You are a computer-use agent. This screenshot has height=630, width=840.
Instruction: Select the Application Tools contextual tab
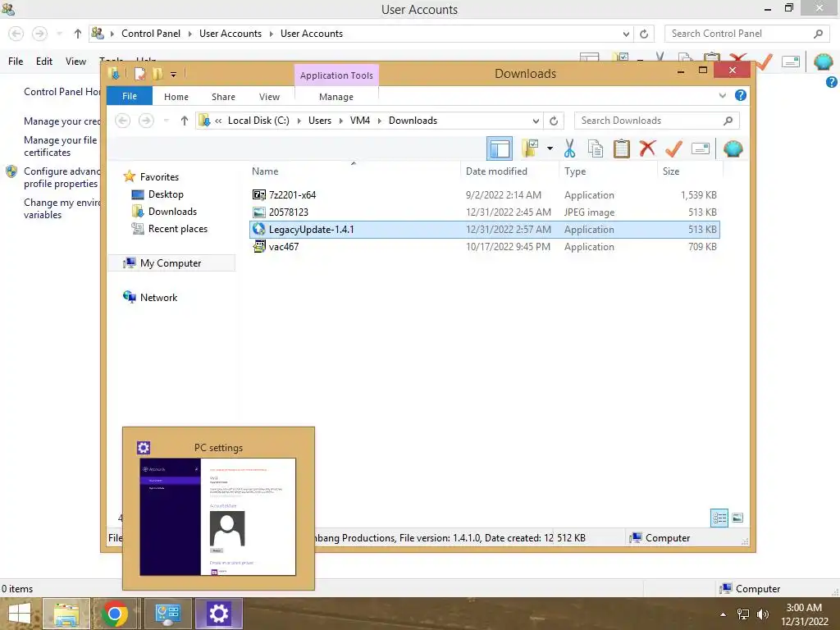336,75
